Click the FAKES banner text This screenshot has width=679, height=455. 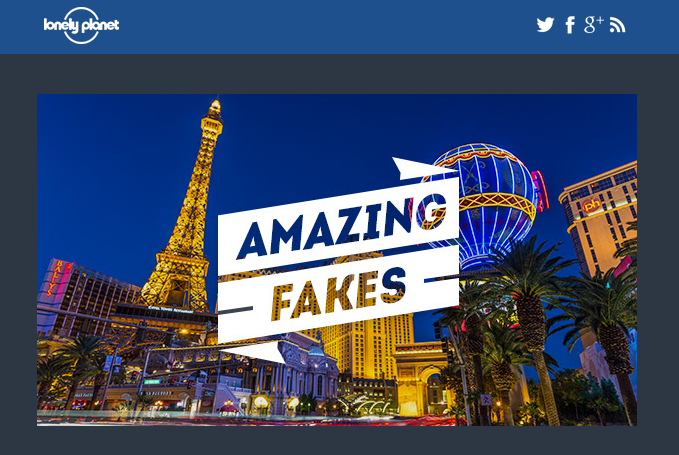coord(340,294)
